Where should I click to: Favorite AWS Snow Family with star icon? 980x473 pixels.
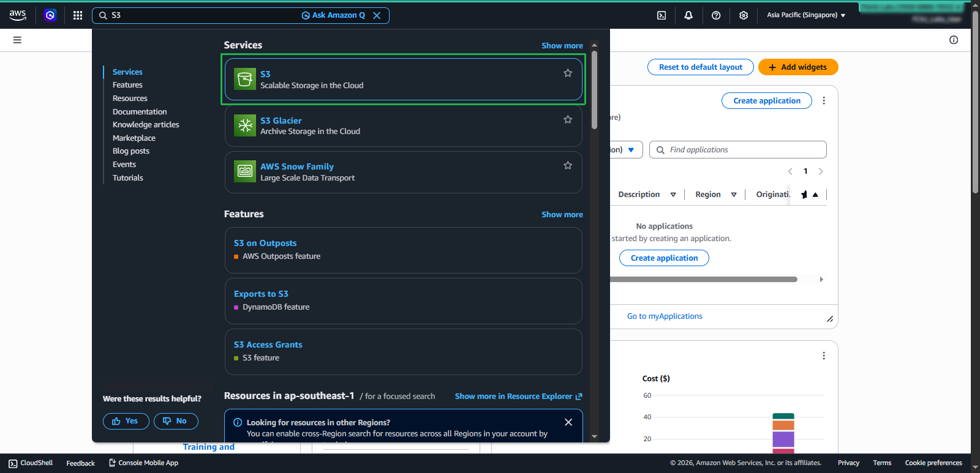click(x=568, y=165)
